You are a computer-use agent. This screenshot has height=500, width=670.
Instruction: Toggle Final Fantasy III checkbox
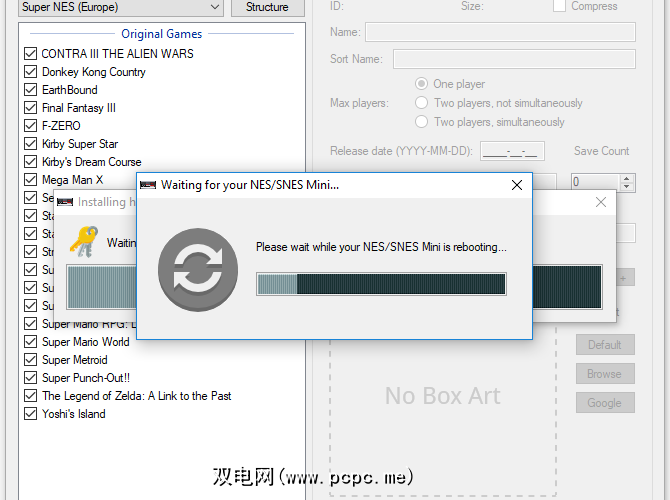pyautogui.click(x=30, y=107)
